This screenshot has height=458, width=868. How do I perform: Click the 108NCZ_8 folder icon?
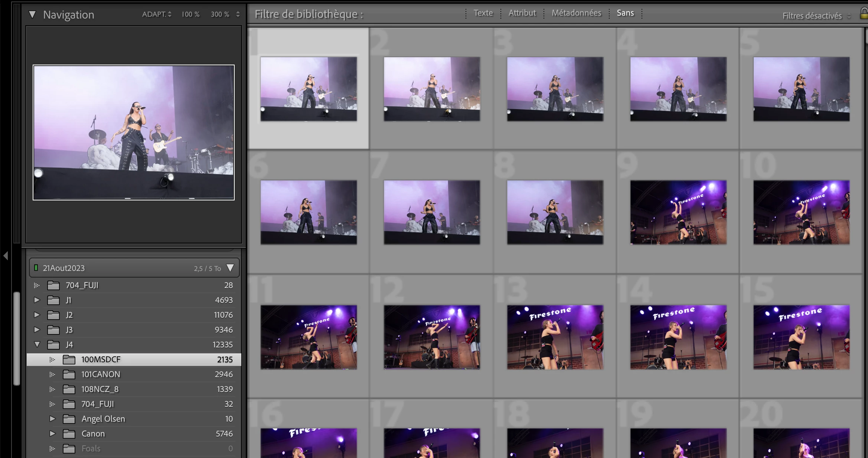pos(69,389)
